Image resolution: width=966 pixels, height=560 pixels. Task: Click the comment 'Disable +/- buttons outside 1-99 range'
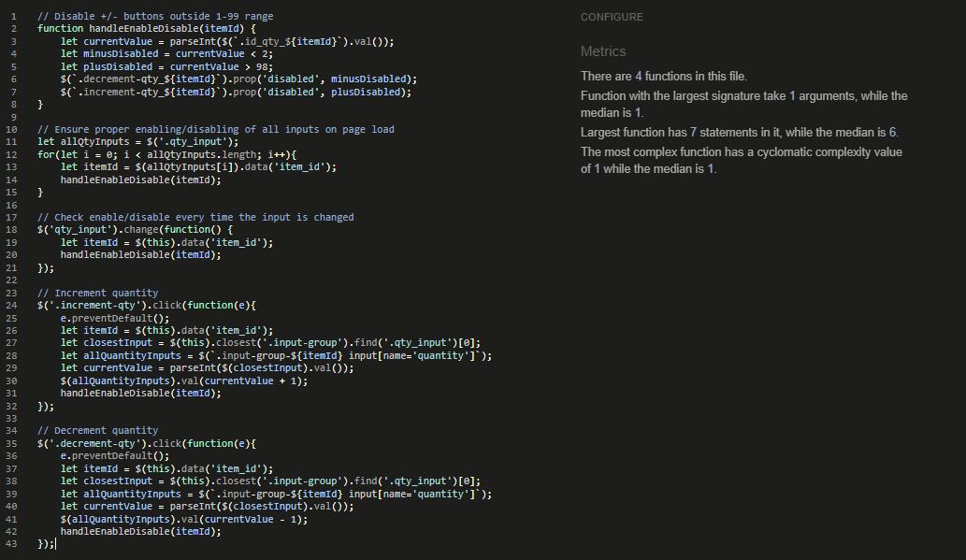(155, 16)
